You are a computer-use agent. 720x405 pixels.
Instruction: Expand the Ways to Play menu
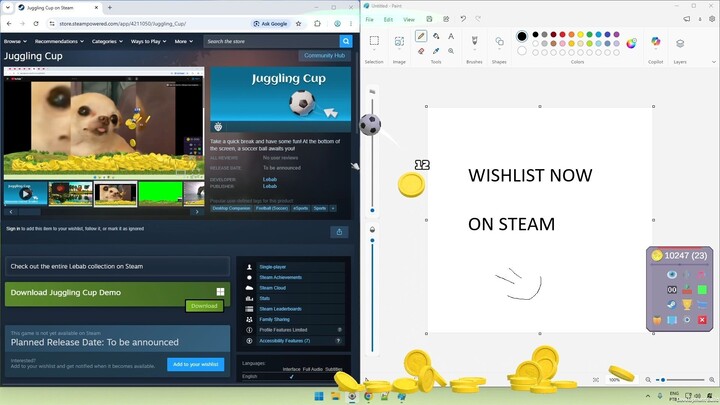(148, 41)
